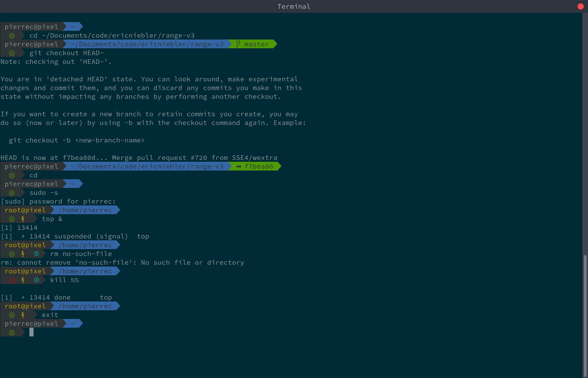The width and height of the screenshot is (588, 378).
Task: Click the git branch icon beside master
Action: coord(238,44)
